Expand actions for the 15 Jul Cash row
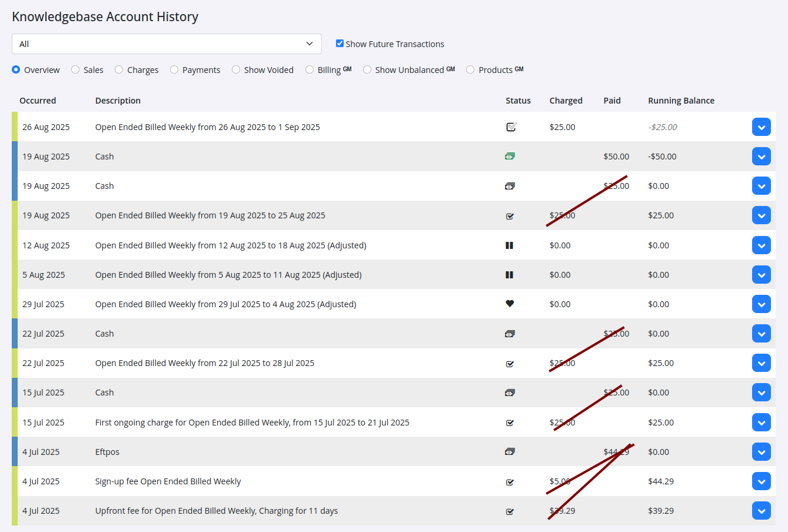788x532 pixels. click(x=762, y=393)
